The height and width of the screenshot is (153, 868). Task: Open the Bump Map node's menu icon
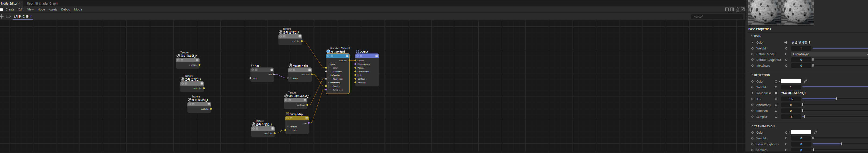306,118
